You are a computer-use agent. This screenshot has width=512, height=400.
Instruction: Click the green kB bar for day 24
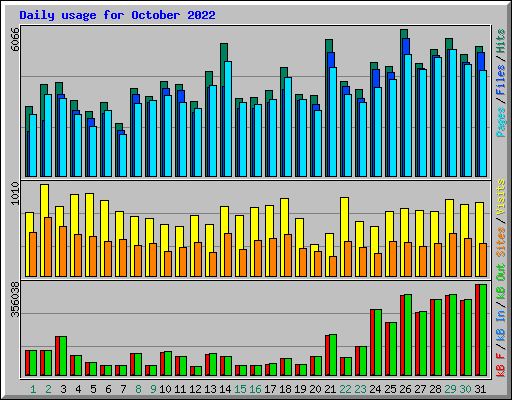[378, 343]
